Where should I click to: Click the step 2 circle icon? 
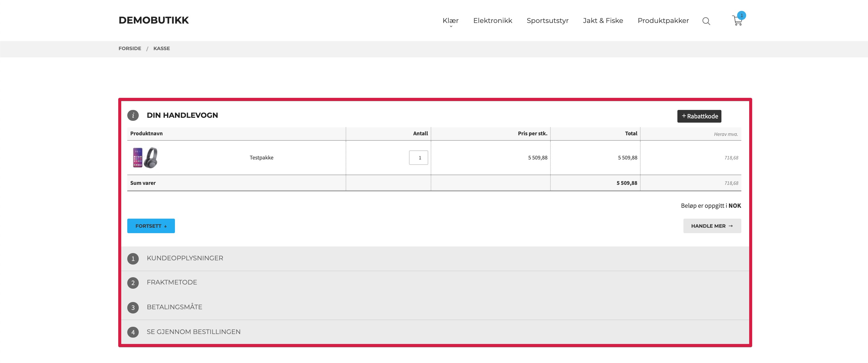point(133,283)
